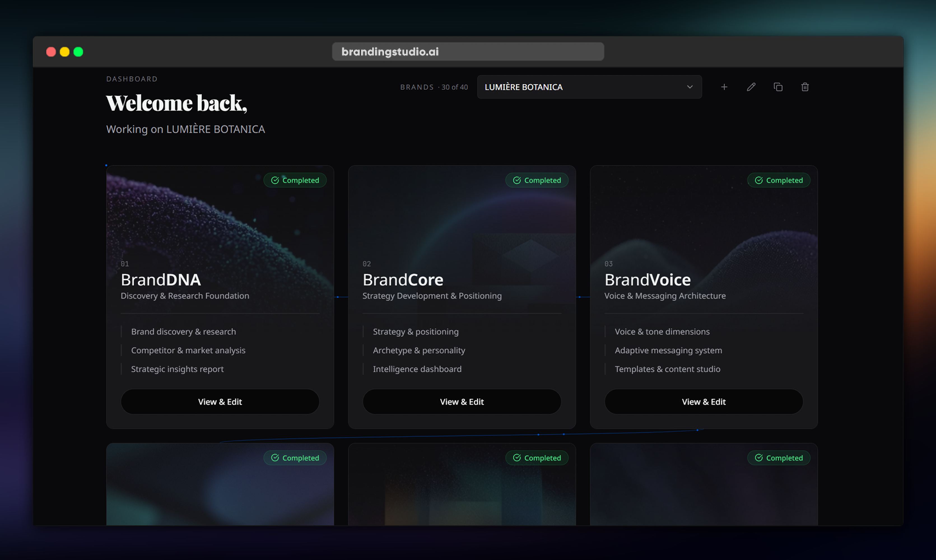The height and width of the screenshot is (560, 936).
Task: Click the trash icon to delete brand
Action: [805, 87]
